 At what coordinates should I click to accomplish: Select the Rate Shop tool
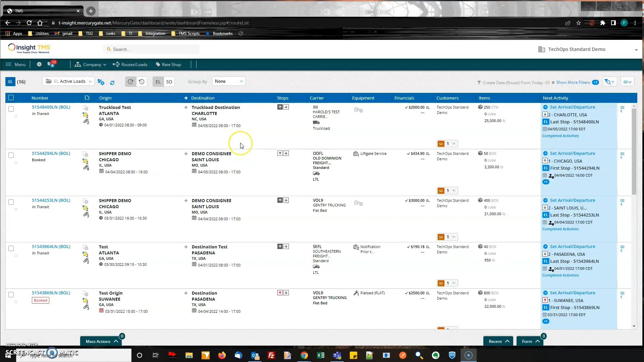pyautogui.click(x=168, y=64)
